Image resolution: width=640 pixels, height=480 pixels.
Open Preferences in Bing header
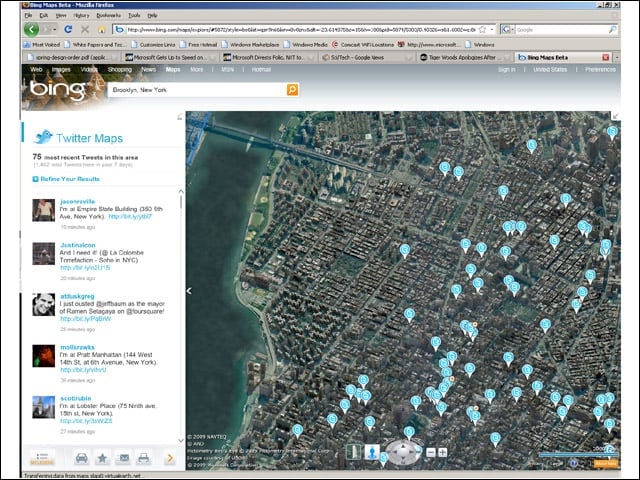(600, 69)
